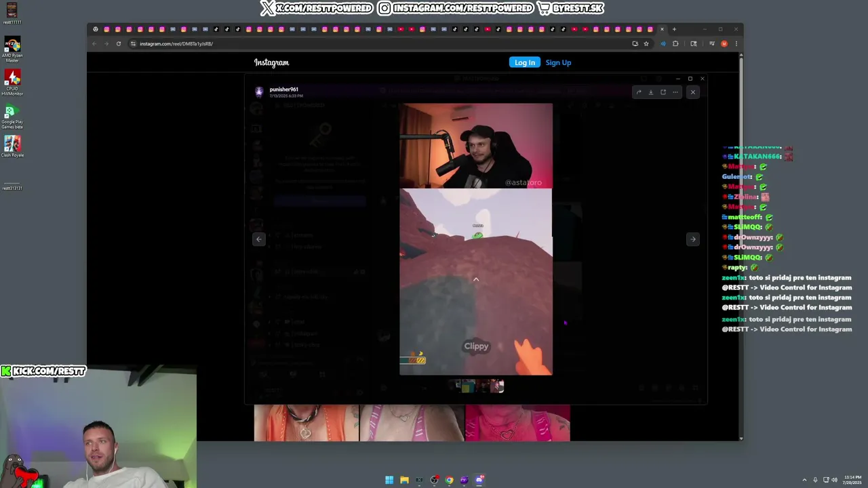
Task: Click the Sign Up link
Action: 558,62
